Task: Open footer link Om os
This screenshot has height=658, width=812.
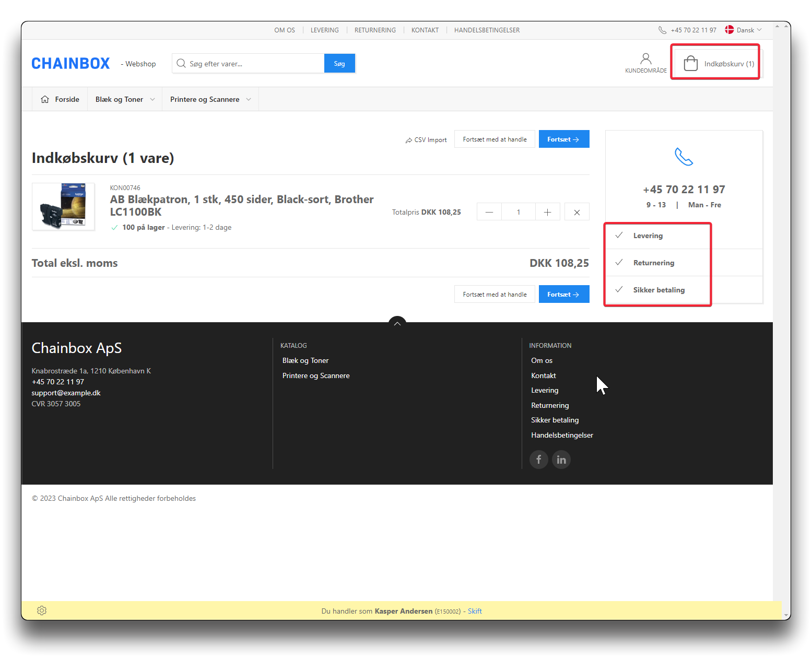Action: point(542,360)
